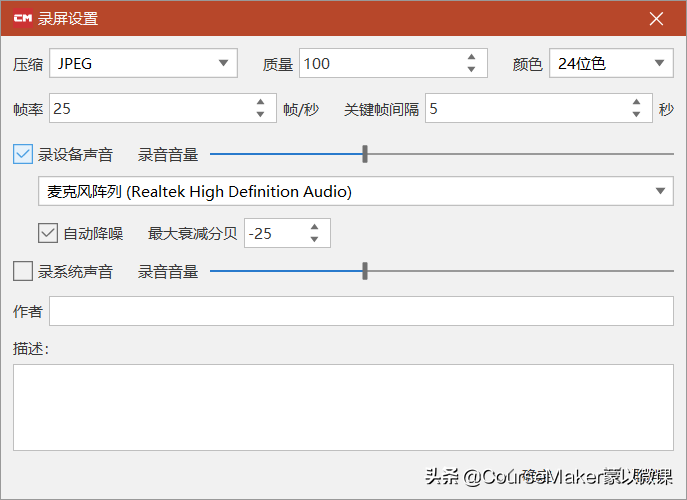The height and width of the screenshot is (500, 687).
Task: Open the 压缩 JPEG compression dropdown
Action: point(143,64)
